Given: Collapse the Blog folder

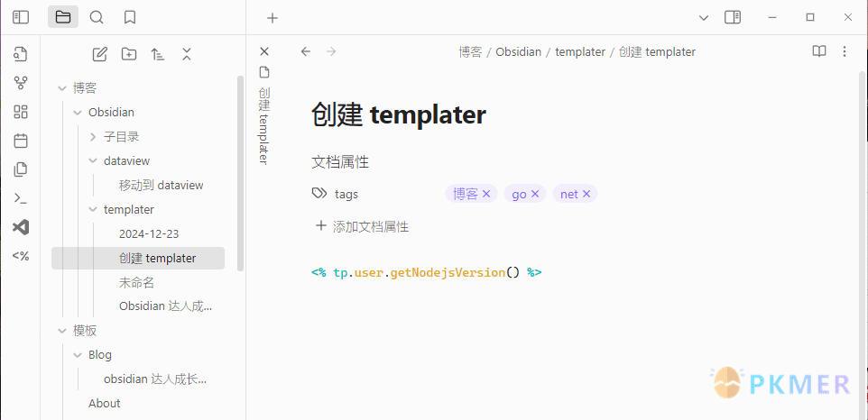Looking at the screenshot, I should point(78,355).
